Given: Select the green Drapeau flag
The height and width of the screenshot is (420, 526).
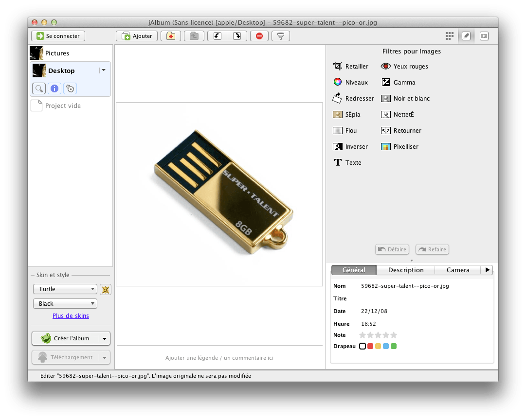Looking at the screenshot, I should coord(394,346).
